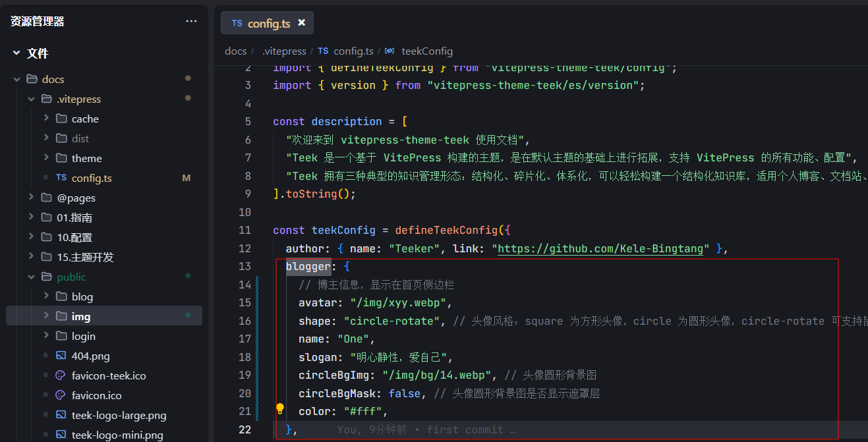Click the "/img/bg/14.webp" path string

pos(438,375)
